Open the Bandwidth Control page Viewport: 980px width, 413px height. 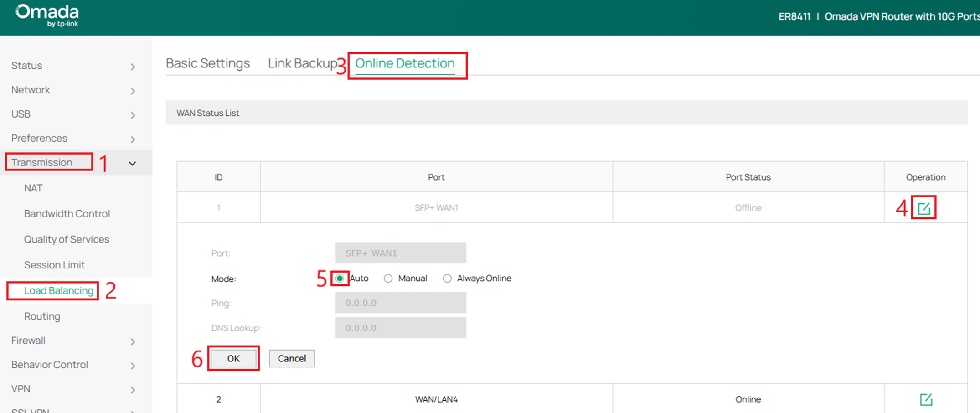pyautogui.click(x=67, y=213)
